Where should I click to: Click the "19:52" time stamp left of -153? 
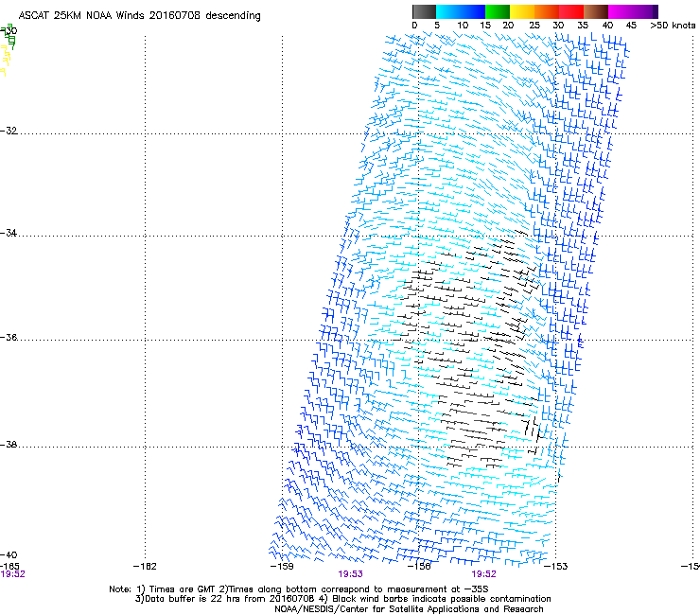[484, 574]
